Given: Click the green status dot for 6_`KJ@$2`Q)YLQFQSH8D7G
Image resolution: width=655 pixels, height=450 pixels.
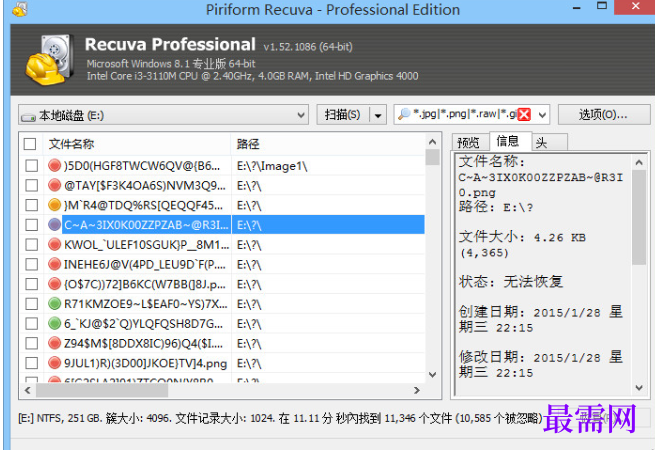Looking at the screenshot, I should click(54, 323).
